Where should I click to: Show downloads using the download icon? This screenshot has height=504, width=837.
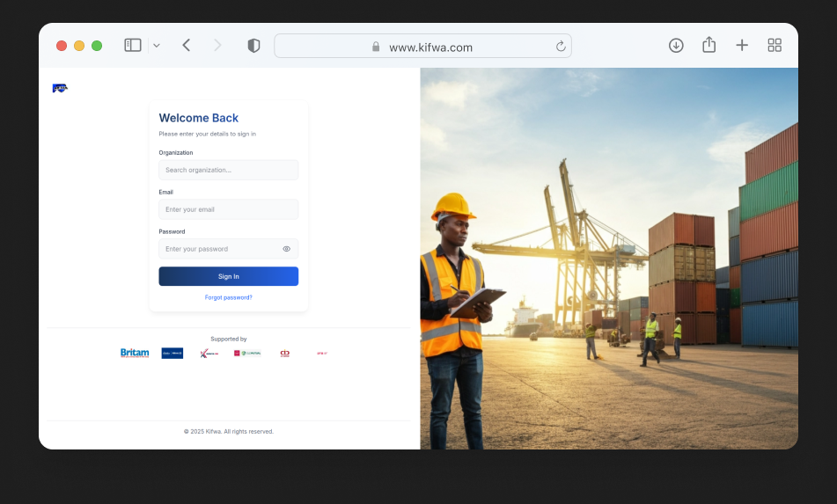coord(676,45)
